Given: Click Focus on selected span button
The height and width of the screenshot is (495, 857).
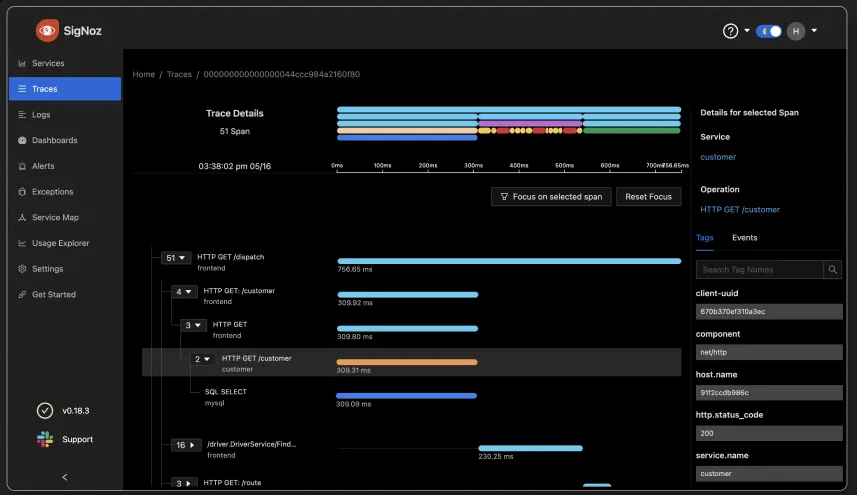Looking at the screenshot, I should pyautogui.click(x=551, y=197).
